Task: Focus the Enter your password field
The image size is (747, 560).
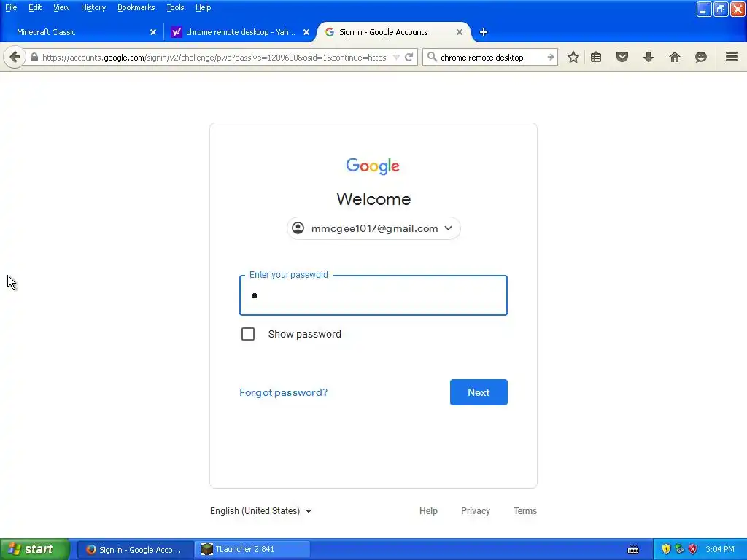Action: tap(373, 295)
